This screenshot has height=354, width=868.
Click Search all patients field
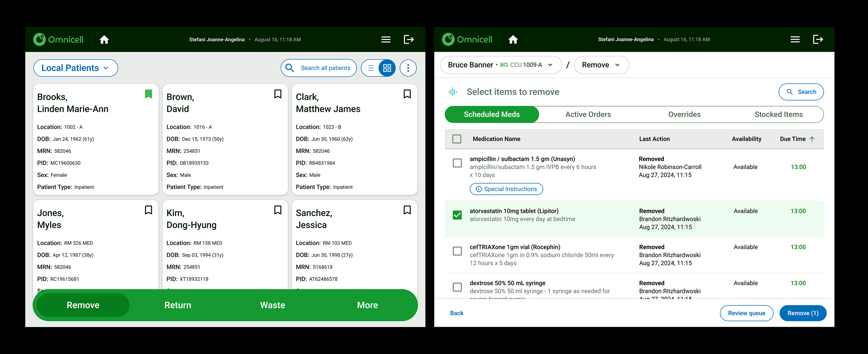pos(319,68)
